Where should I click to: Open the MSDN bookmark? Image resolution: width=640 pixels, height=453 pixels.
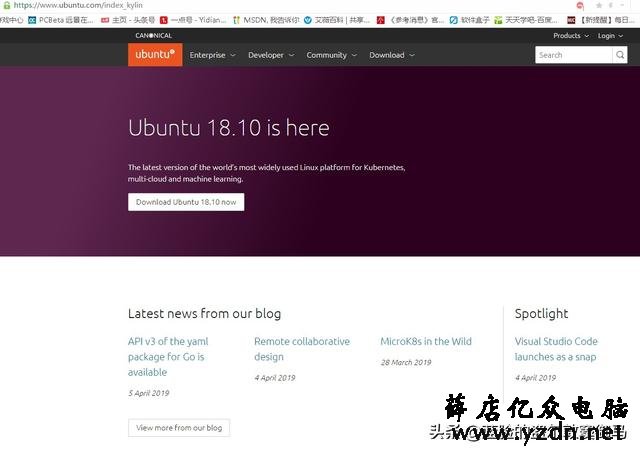(266, 20)
